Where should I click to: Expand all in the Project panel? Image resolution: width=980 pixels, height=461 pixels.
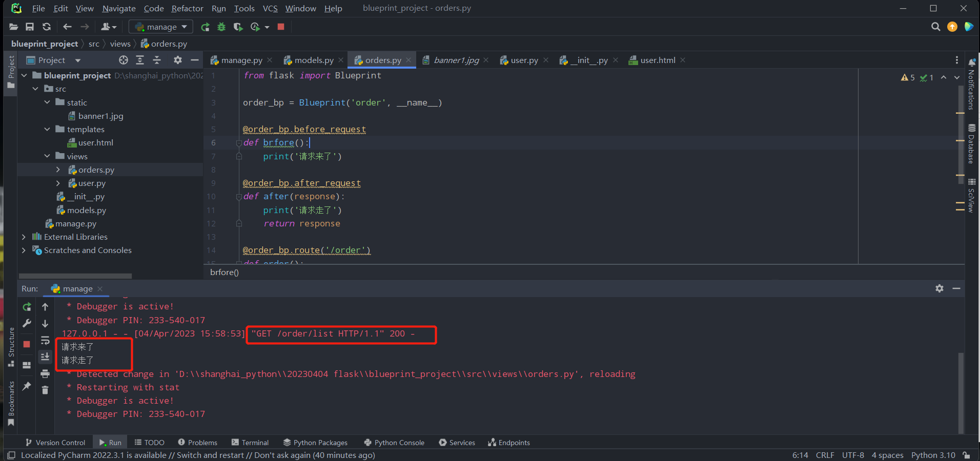tap(140, 60)
